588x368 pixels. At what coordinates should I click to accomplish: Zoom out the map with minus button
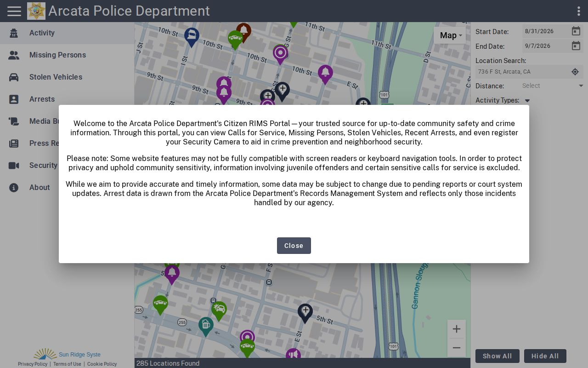click(457, 348)
